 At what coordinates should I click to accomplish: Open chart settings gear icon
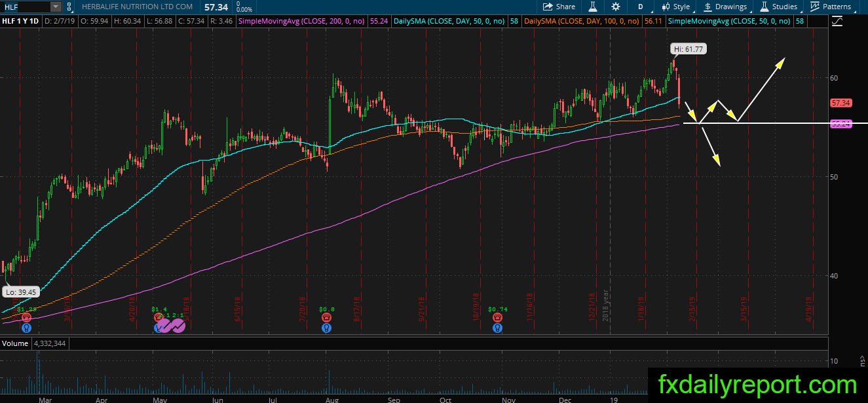[616, 7]
